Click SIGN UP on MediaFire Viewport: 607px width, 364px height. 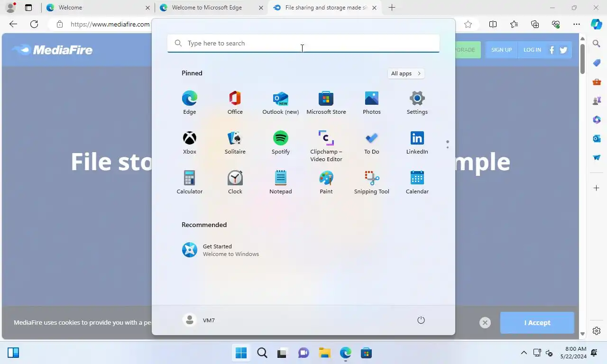[x=501, y=50]
